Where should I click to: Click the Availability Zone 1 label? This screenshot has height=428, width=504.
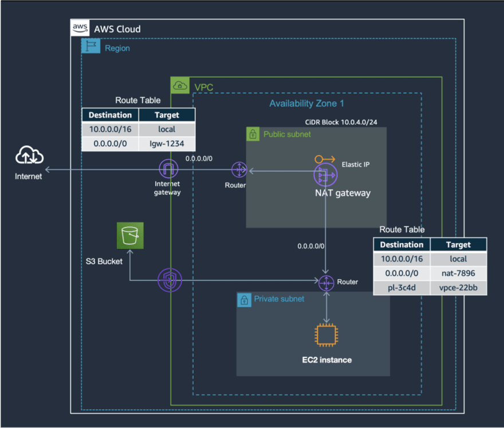coord(306,104)
